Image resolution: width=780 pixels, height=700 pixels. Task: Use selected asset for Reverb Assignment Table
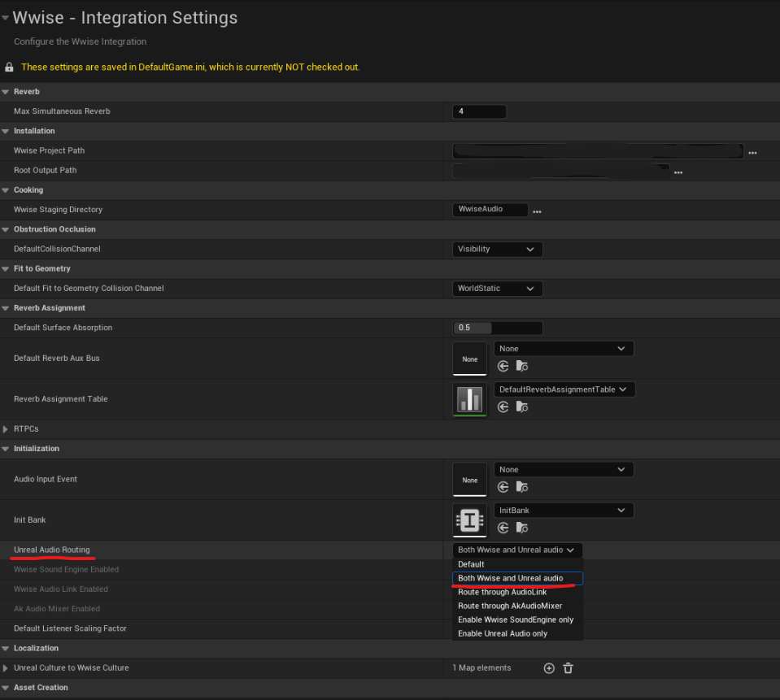[x=503, y=407]
